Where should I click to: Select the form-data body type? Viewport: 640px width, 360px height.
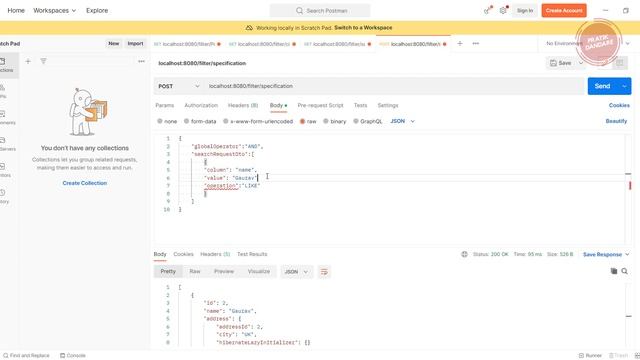200,121
